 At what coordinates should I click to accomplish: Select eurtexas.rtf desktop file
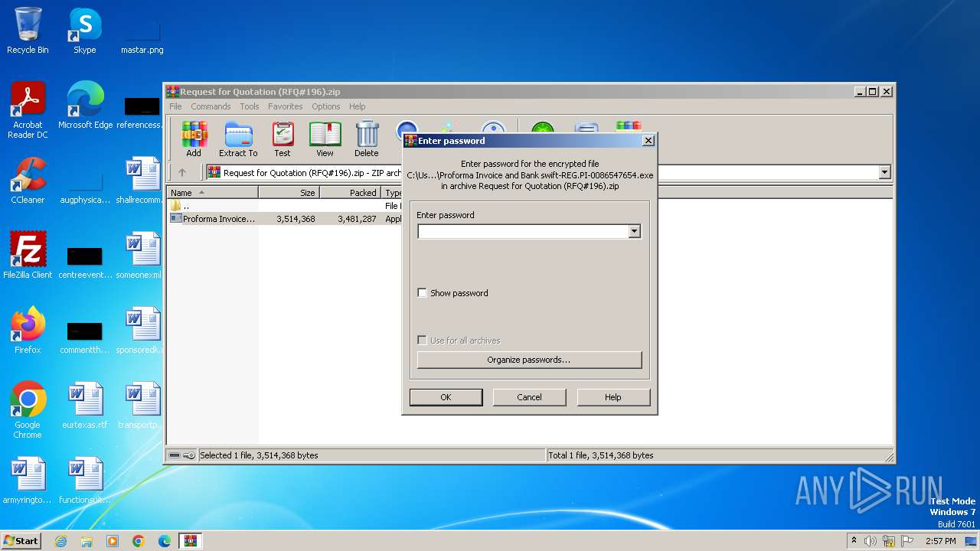click(x=85, y=406)
